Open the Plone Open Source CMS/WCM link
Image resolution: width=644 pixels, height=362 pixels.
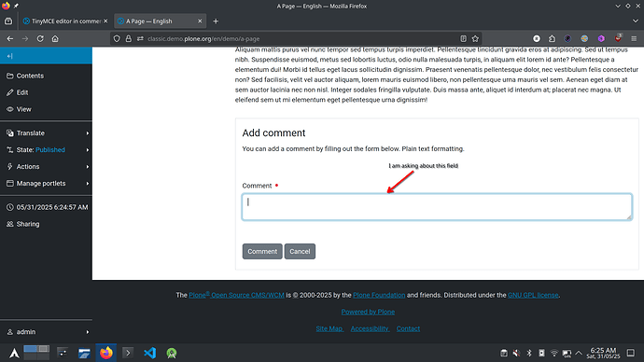[x=236, y=295]
